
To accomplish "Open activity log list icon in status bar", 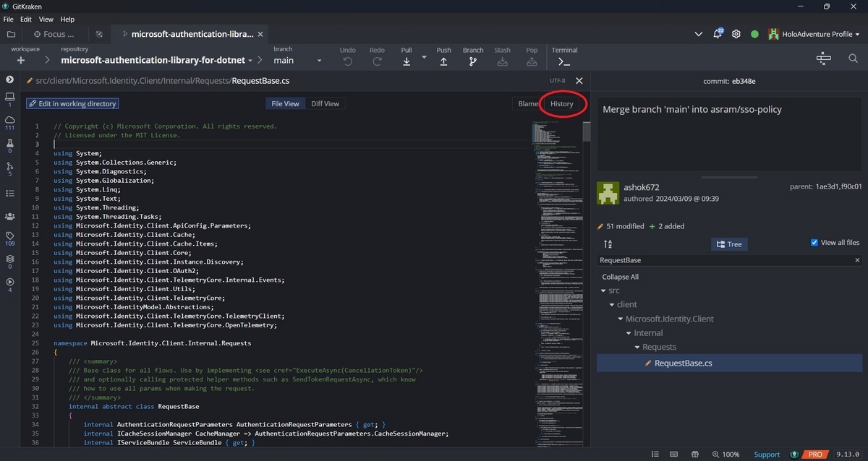I will (x=655, y=454).
